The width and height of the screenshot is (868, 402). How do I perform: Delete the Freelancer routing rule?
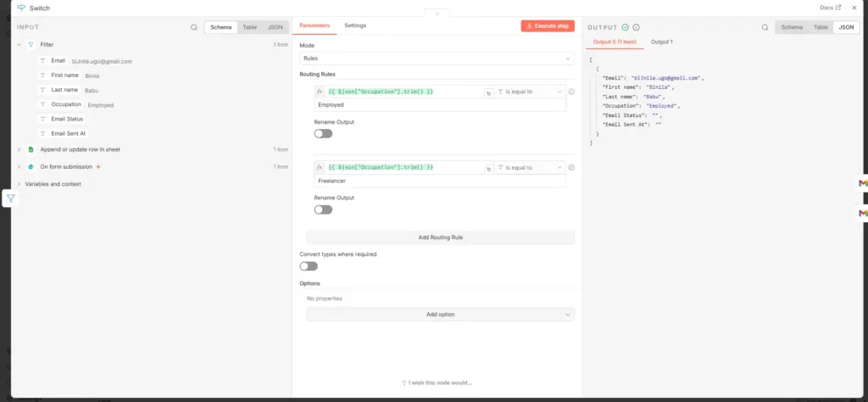click(x=572, y=167)
